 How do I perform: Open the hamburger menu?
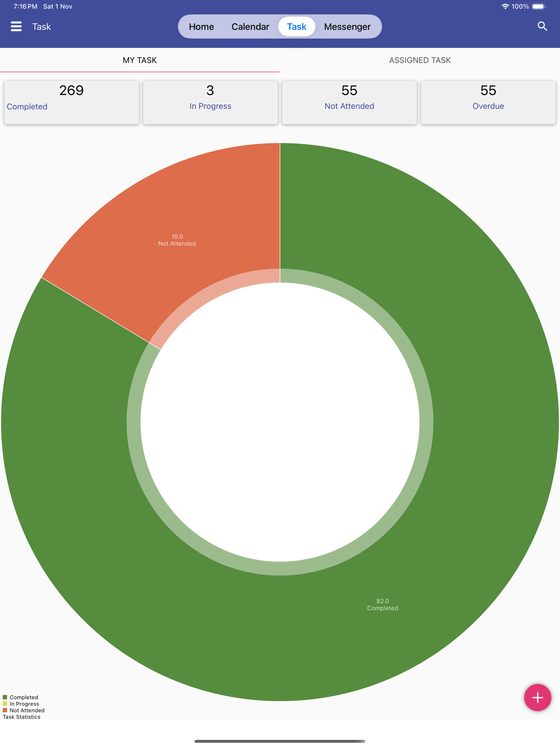(16, 26)
